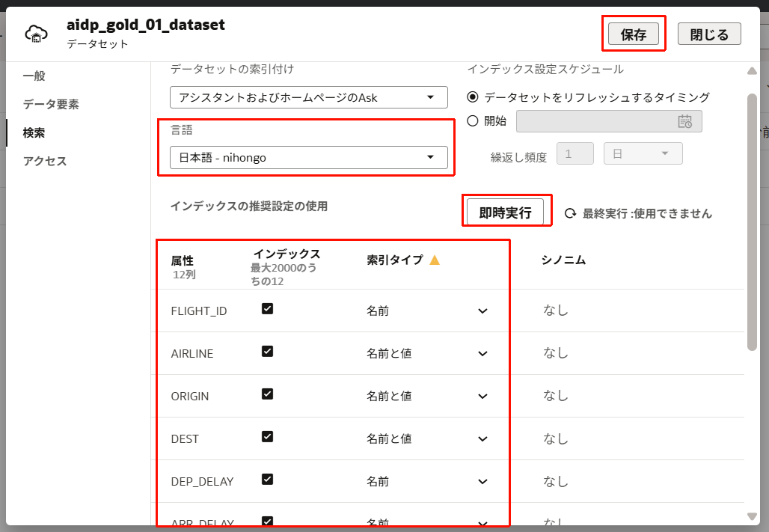Screen dimensions: 769x532
Task: Expand index type dropdown for DEST
Action: [x=482, y=438]
